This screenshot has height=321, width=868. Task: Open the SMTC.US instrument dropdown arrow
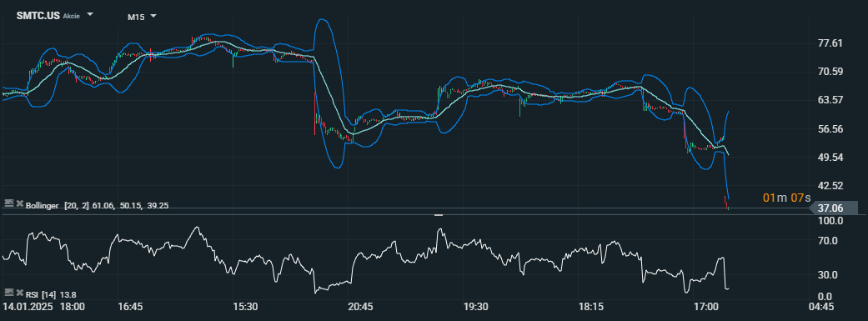point(90,14)
